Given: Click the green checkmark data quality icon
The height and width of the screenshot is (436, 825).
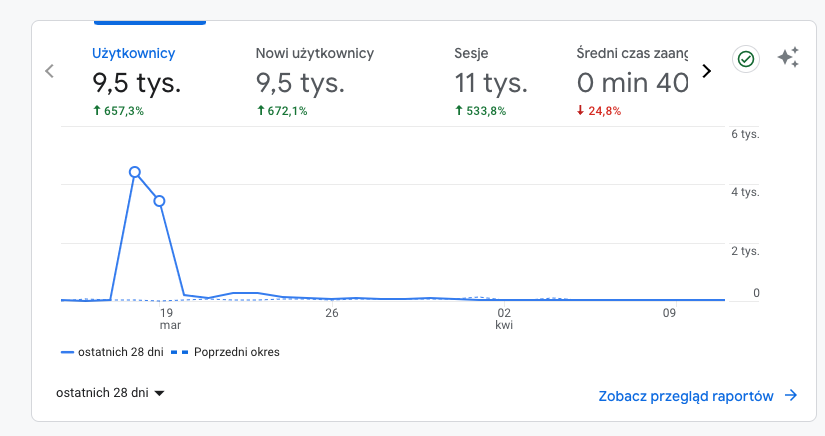Looking at the screenshot, I should (x=745, y=59).
